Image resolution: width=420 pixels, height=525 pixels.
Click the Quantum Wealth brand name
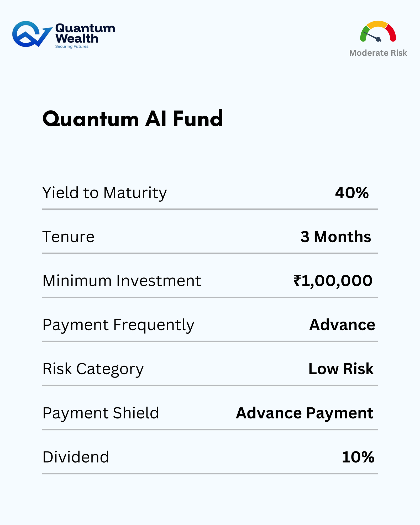point(85,33)
